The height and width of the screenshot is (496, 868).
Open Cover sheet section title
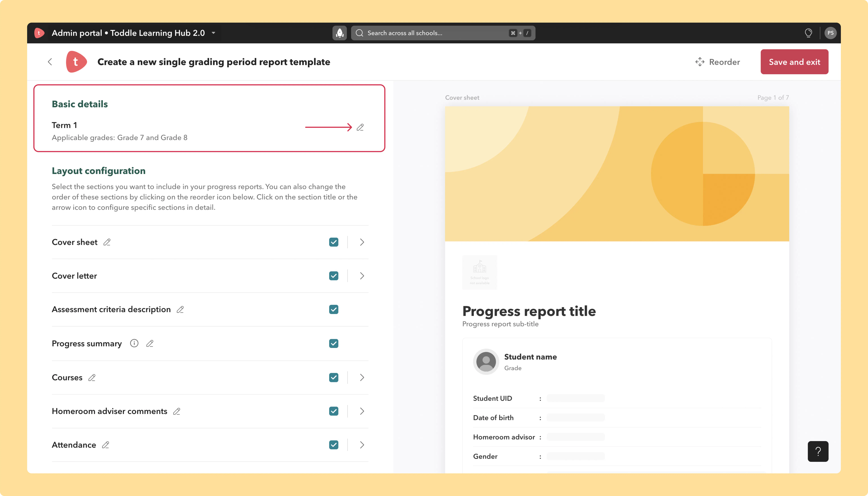click(x=75, y=242)
